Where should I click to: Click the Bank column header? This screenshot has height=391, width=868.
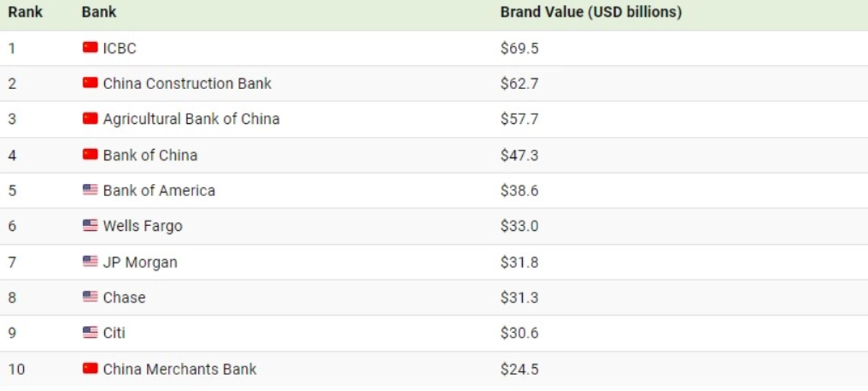pyautogui.click(x=99, y=12)
